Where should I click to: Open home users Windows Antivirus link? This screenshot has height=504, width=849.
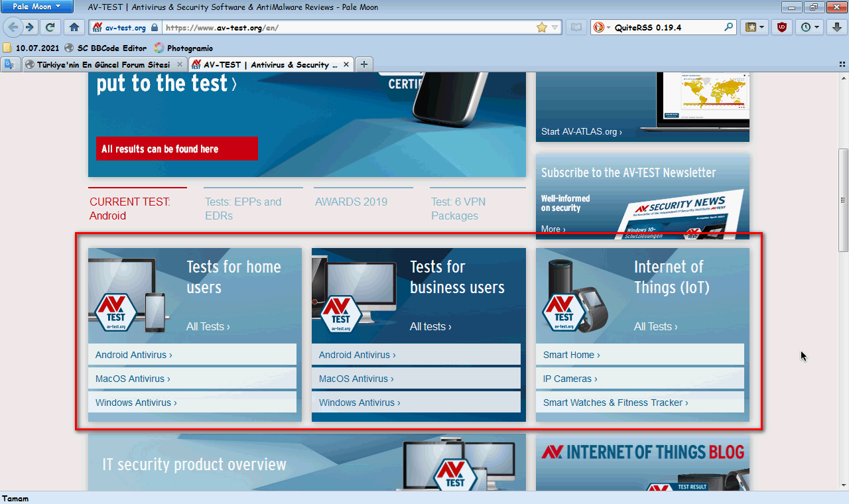pos(192,403)
